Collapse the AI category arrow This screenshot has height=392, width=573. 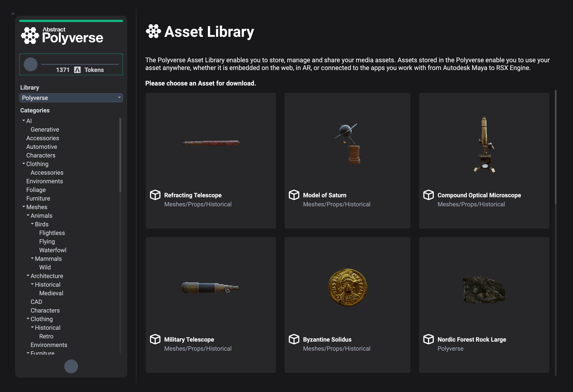(x=24, y=120)
